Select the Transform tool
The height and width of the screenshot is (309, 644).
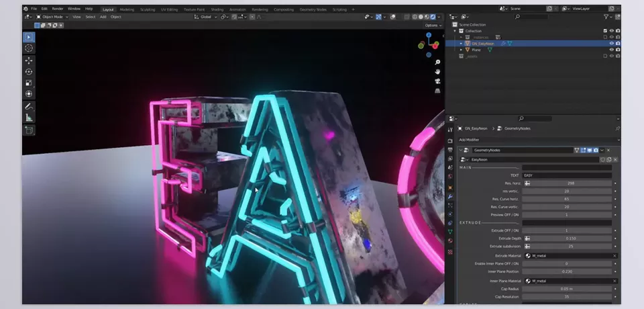(x=29, y=94)
